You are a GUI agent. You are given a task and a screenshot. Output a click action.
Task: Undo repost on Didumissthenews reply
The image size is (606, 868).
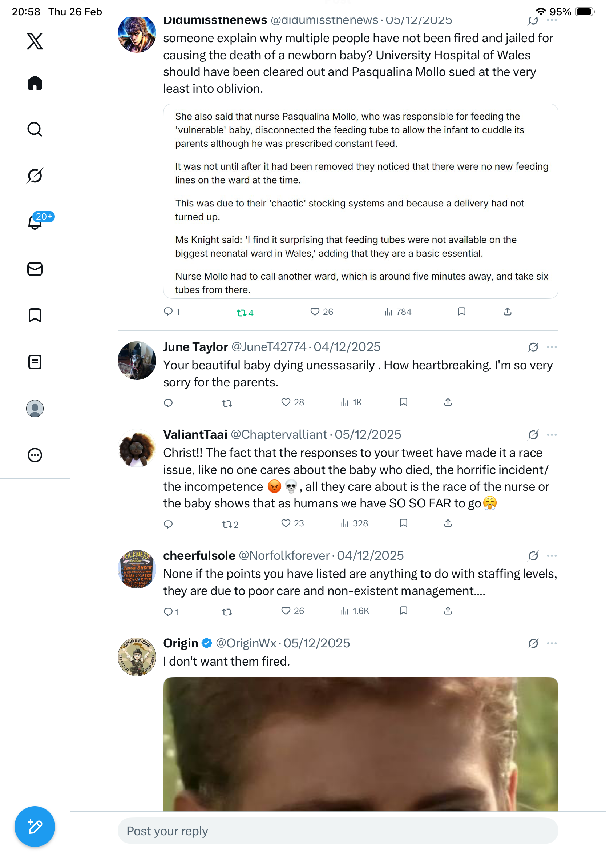click(x=241, y=313)
